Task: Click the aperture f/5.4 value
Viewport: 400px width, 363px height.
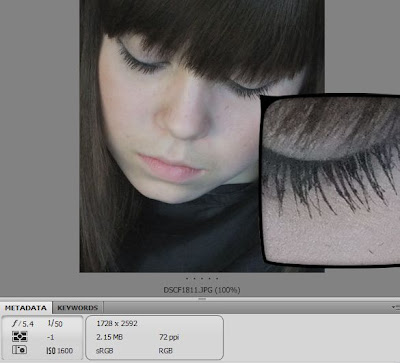Action: tap(23, 324)
